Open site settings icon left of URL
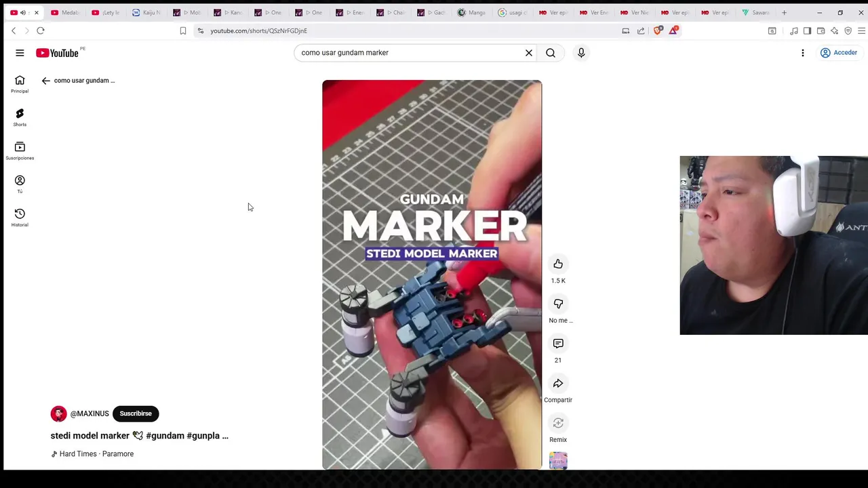 pos(201,30)
